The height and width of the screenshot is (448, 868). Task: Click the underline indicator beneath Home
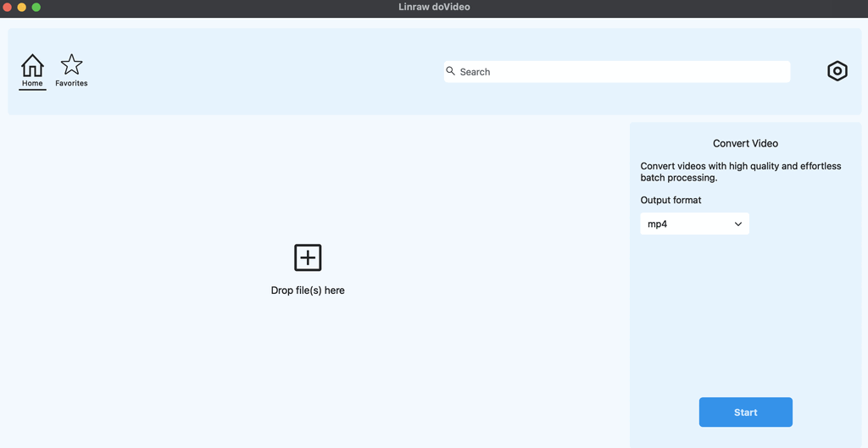point(32,89)
